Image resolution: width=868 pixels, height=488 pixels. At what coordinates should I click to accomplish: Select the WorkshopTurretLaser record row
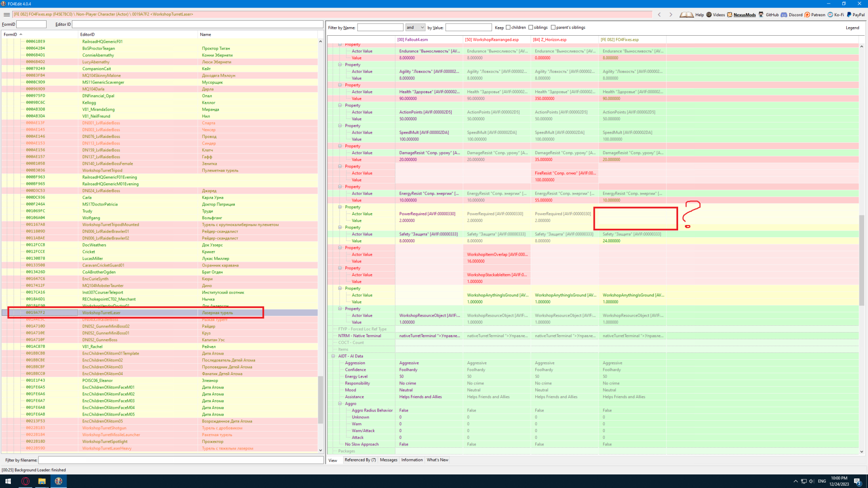tap(101, 313)
